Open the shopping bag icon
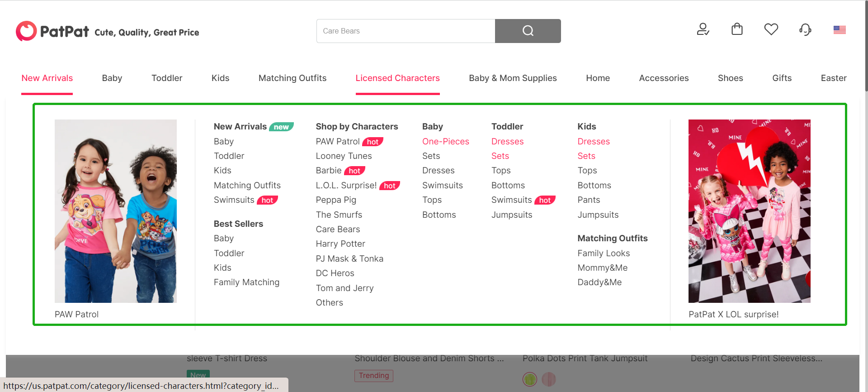The image size is (868, 392). coord(737,29)
